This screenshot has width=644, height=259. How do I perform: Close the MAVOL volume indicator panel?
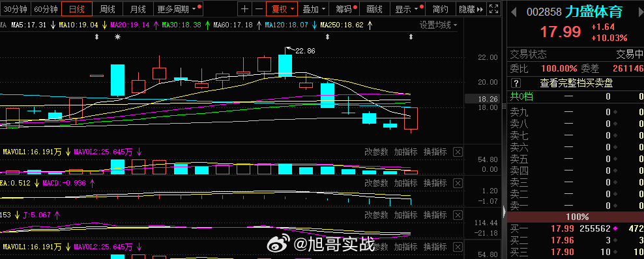[x=458, y=152]
